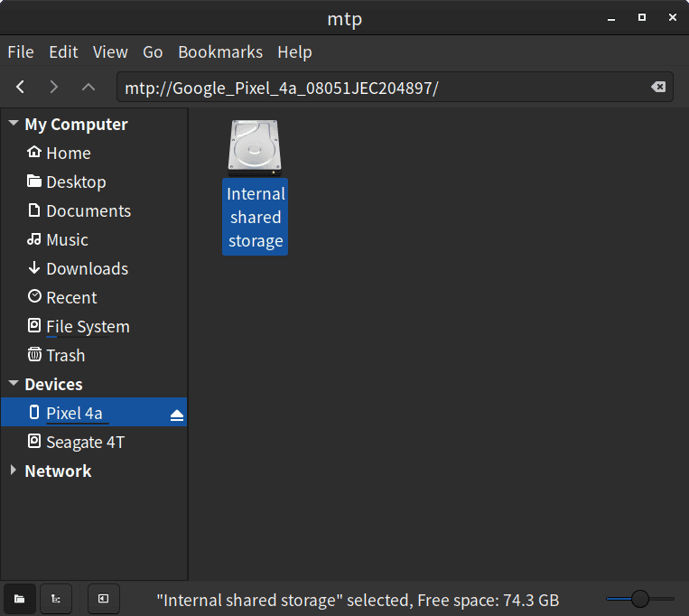Expand the Network section
The height and width of the screenshot is (616, 689).
[x=14, y=470]
